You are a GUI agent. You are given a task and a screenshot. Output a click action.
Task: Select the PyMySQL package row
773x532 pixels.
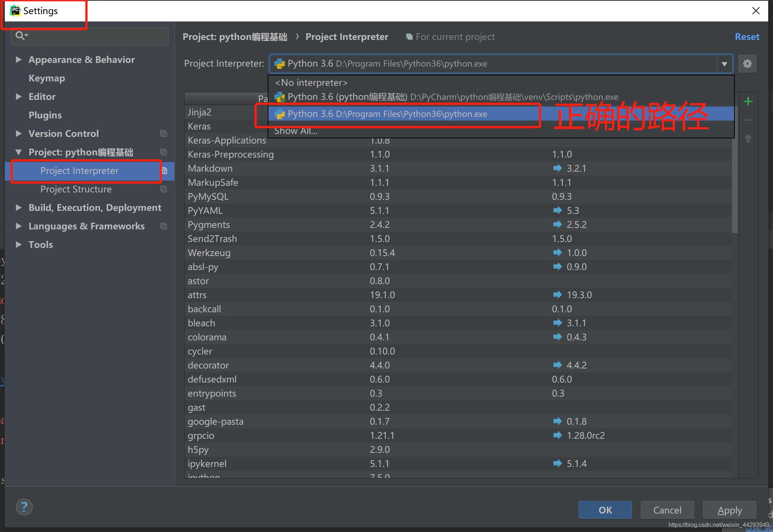(x=458, y=196)
